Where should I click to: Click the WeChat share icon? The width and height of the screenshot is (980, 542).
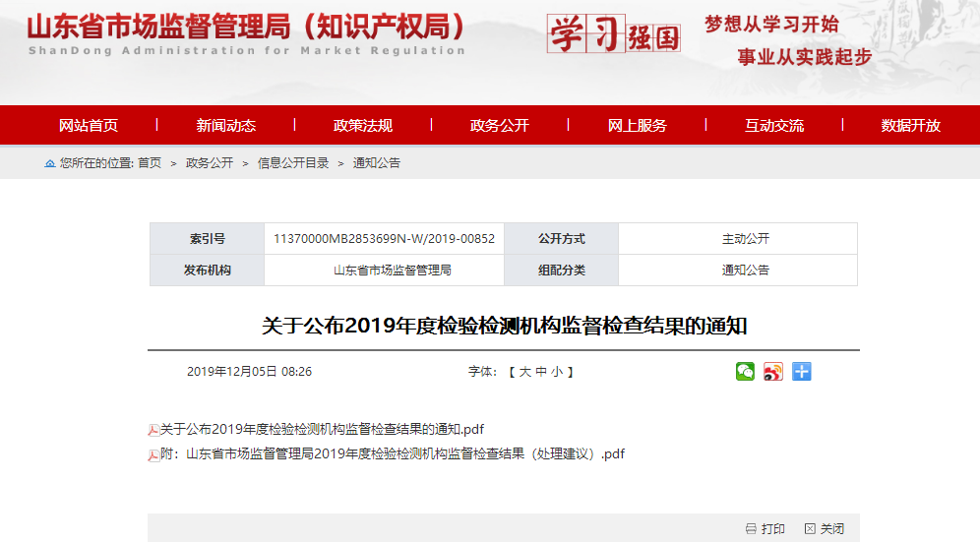click(746, 372)
